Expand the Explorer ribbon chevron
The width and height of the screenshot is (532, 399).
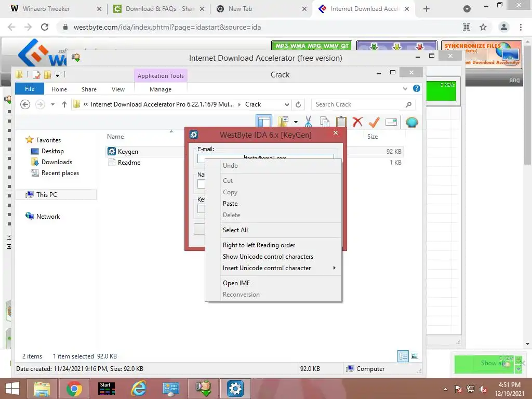(x=405, y=88)
